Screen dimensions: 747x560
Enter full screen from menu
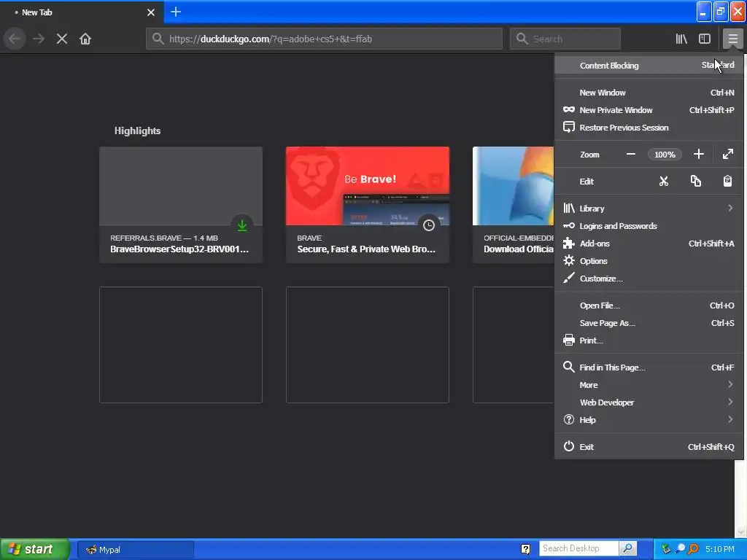(x=727, y=155)
